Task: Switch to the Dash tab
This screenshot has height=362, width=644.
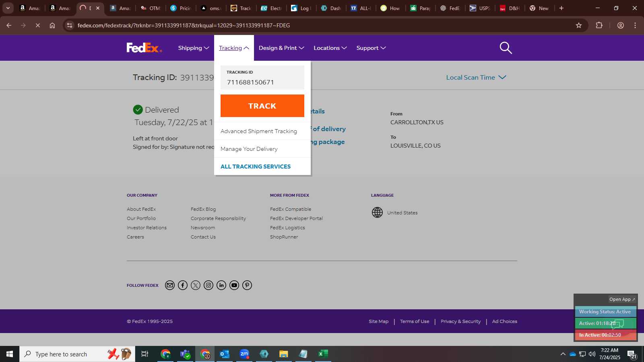Action: pos(331,8)
